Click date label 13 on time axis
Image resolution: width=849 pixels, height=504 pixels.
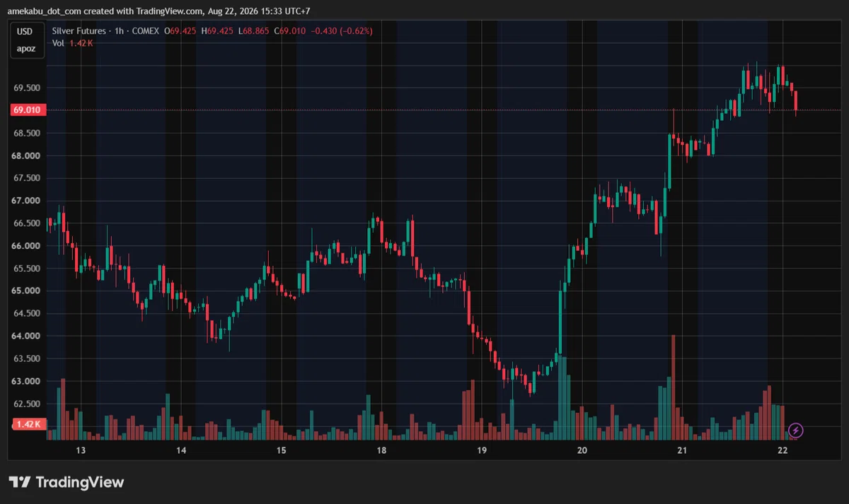[81, 450]
